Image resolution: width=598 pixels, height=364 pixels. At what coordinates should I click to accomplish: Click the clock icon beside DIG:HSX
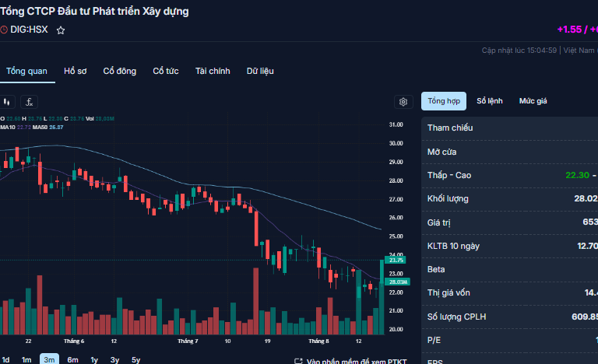click(x=3, y=30)
